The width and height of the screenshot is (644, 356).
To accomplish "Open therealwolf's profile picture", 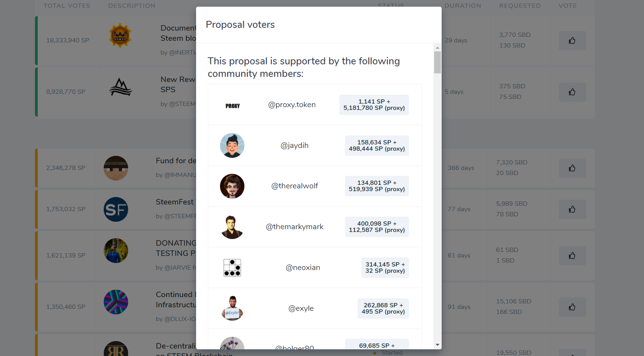I will (232, 186).
